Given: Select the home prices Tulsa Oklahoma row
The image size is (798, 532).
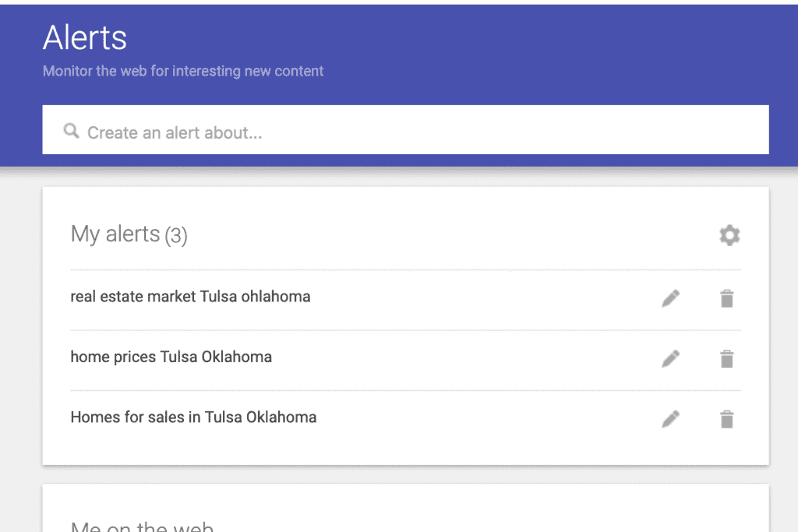Looking at the screenshot, I should (x=405, y=360).
